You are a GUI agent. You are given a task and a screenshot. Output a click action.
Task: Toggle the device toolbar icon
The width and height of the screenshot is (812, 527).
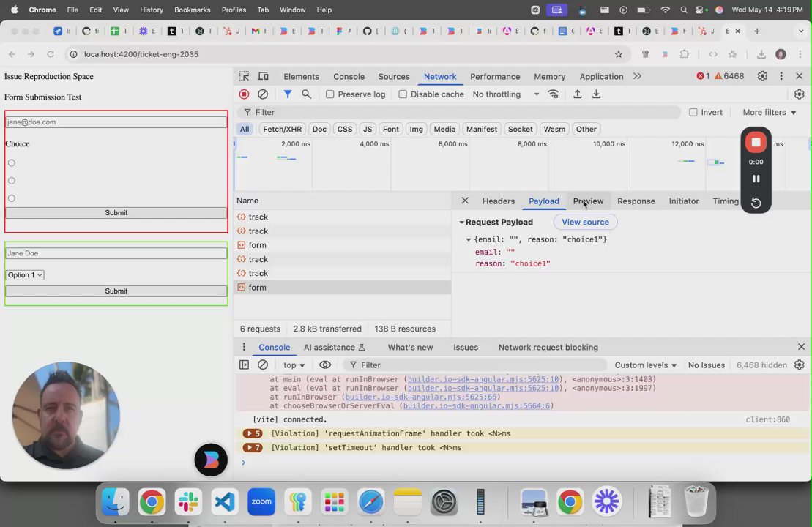pos(263,76)
